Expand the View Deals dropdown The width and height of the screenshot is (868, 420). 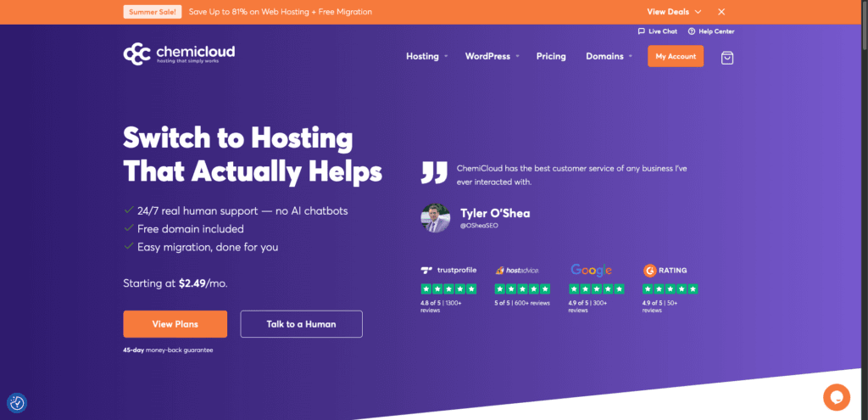click(x=674, y=12)
